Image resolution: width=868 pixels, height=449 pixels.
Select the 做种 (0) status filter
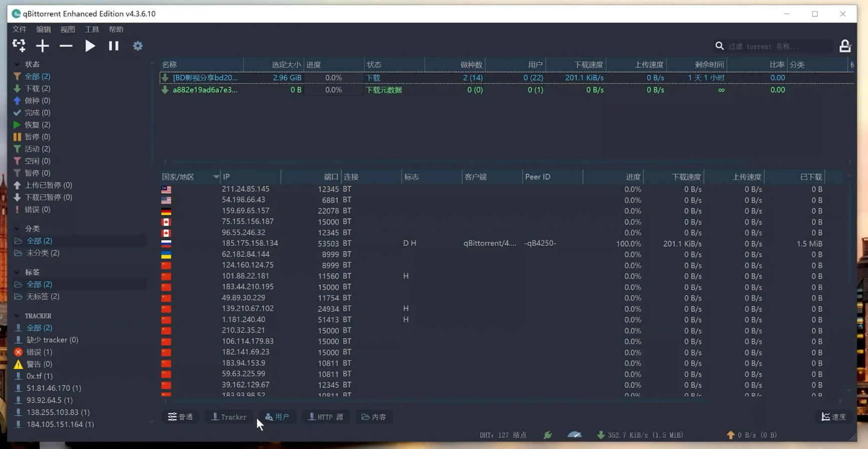pyautogui.click(x=38, y=101)
